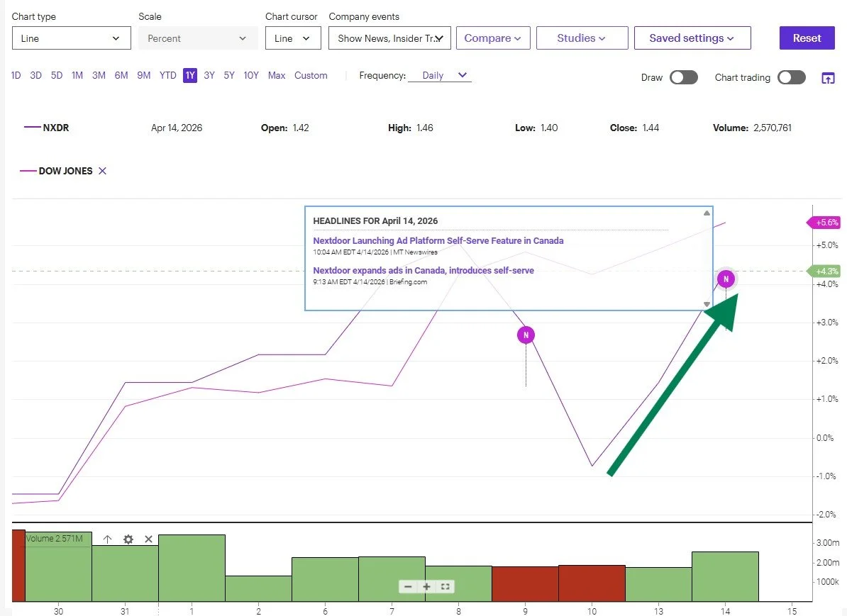The width and height of the screenshot is (847, 616).
Task: Click HEADLINES FOR April 14, 2026 title
Action: pyautogui.click(x=375, y=220)
